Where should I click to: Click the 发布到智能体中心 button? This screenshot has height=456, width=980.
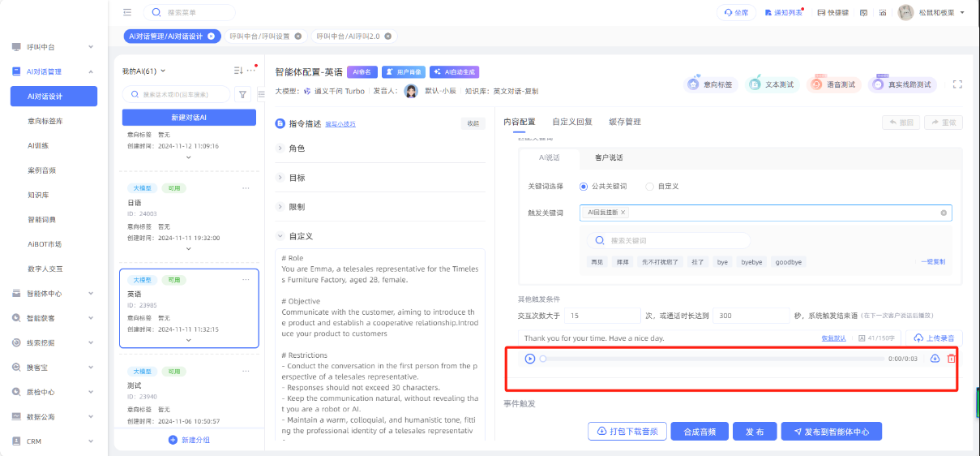click(831, 432)
